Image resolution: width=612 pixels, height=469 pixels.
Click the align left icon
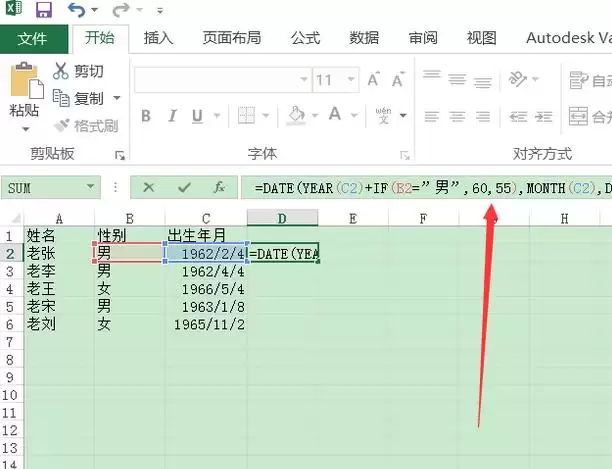click(432, 116)
